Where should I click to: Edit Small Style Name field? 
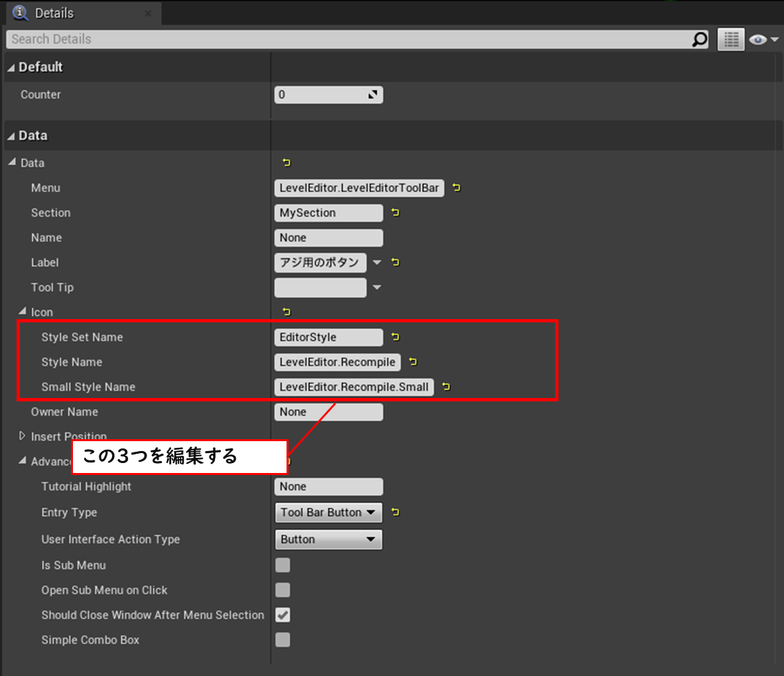[354, 387]
